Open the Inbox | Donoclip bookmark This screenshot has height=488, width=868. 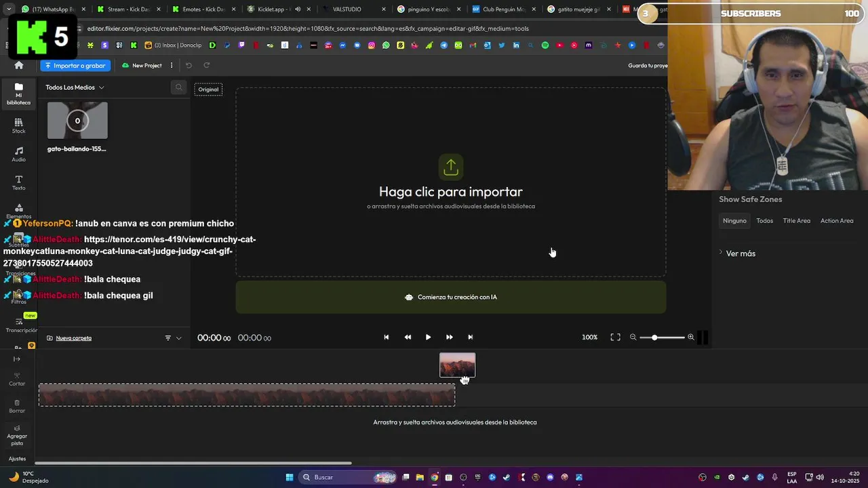click(174, 45)
